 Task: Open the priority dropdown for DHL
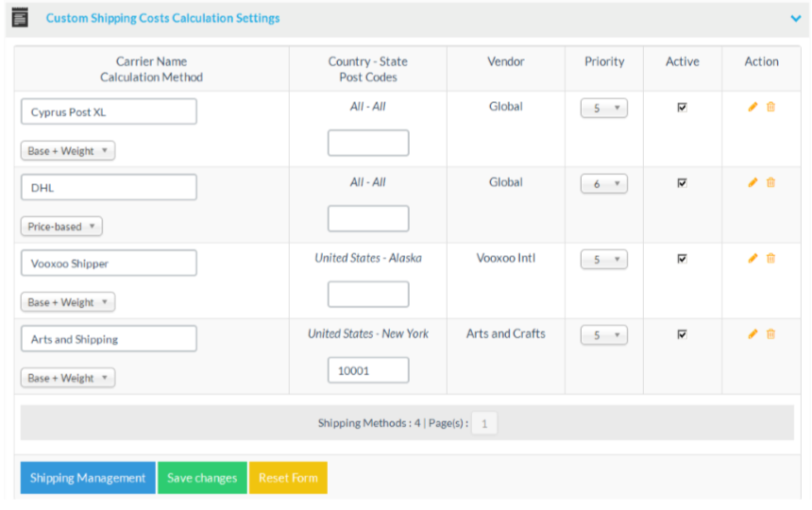[603, 184]
